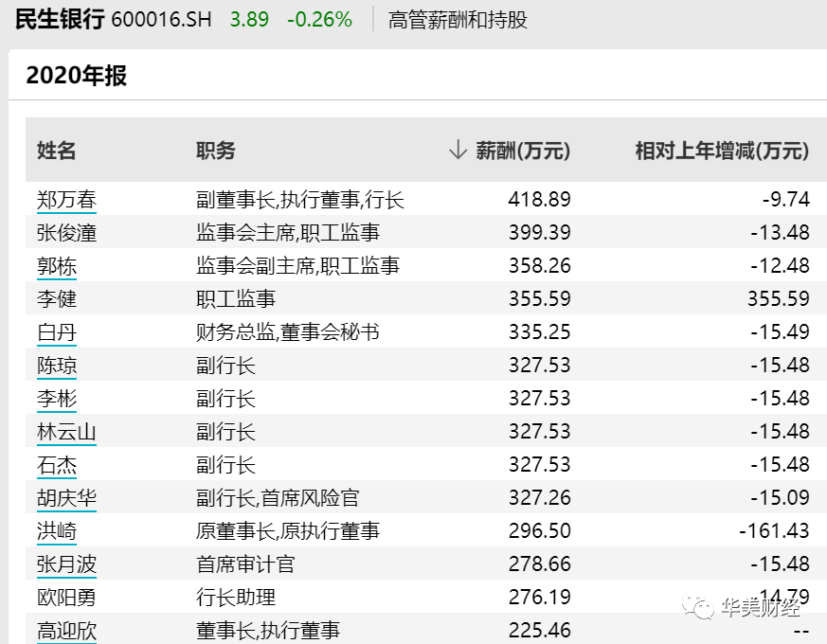The height and width of the screenshot is (644, 827).
Task: Click 张月波's change value -15.48
Action: click(780, 564)
